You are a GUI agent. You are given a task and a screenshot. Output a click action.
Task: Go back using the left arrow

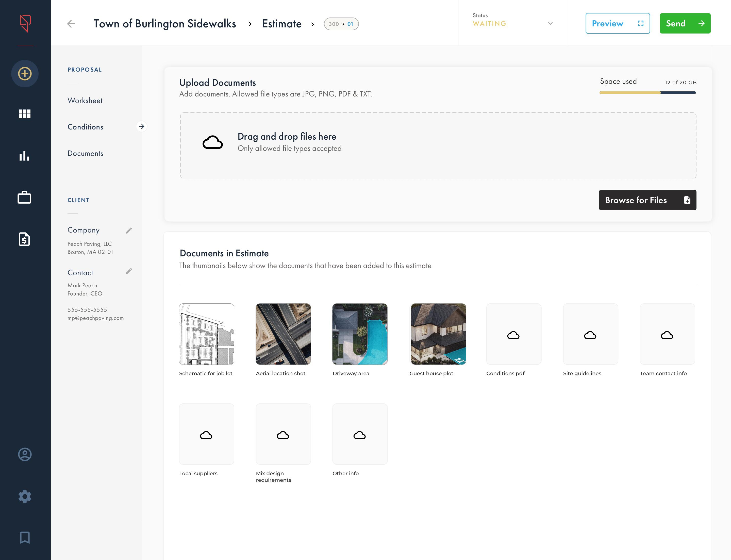click(71, 24)
